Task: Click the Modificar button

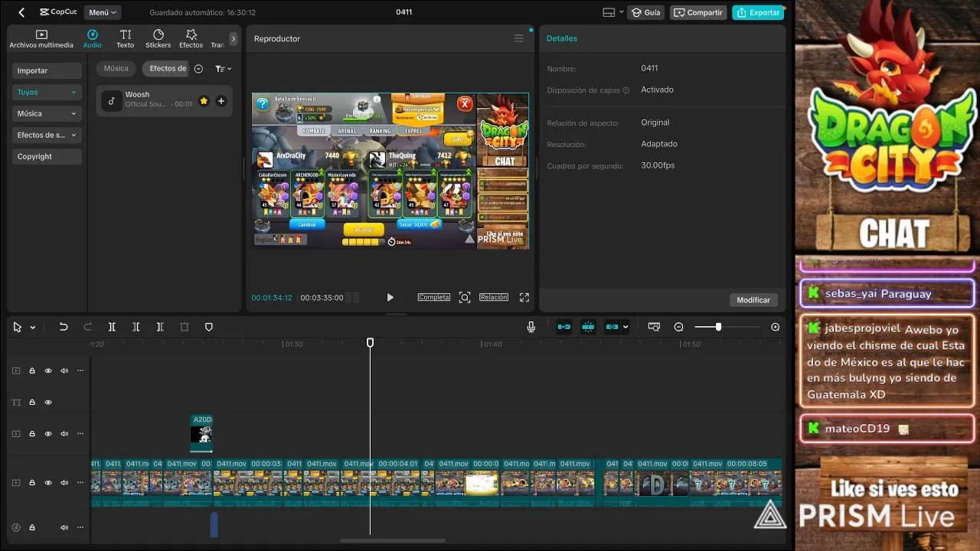Action: click(753, 300)
